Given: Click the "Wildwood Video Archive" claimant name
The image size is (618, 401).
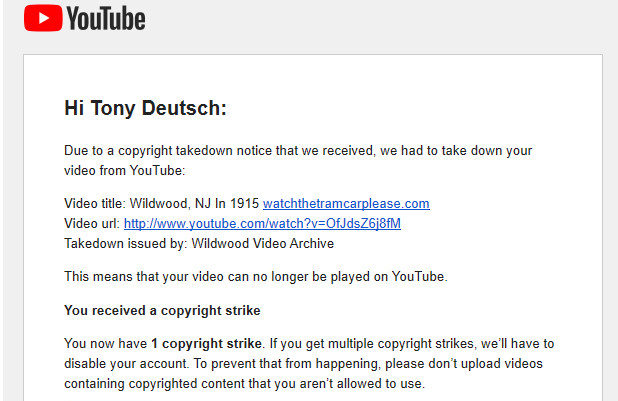Looking at the screenshot, I should tap(262, 244).
